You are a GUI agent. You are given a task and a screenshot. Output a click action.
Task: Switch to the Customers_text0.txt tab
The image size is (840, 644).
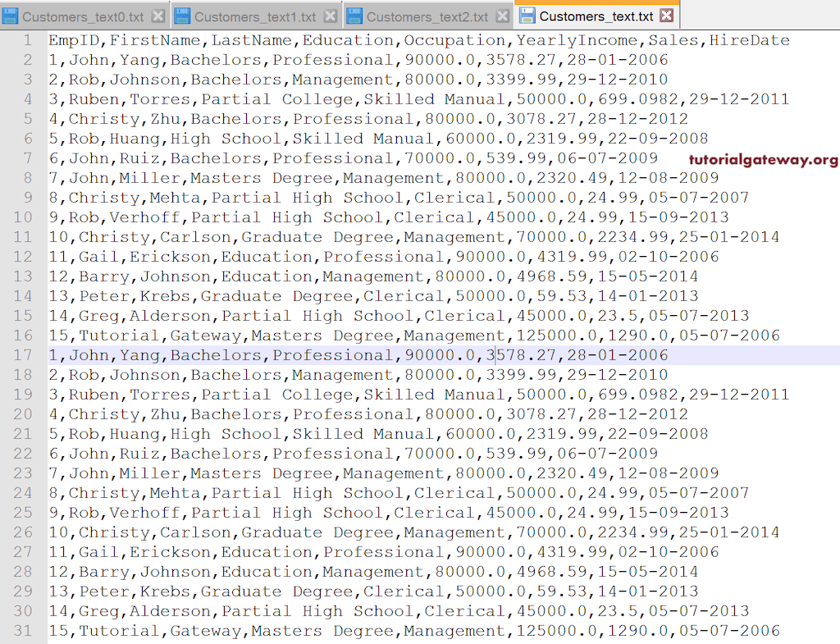click(x=83, y=17)
